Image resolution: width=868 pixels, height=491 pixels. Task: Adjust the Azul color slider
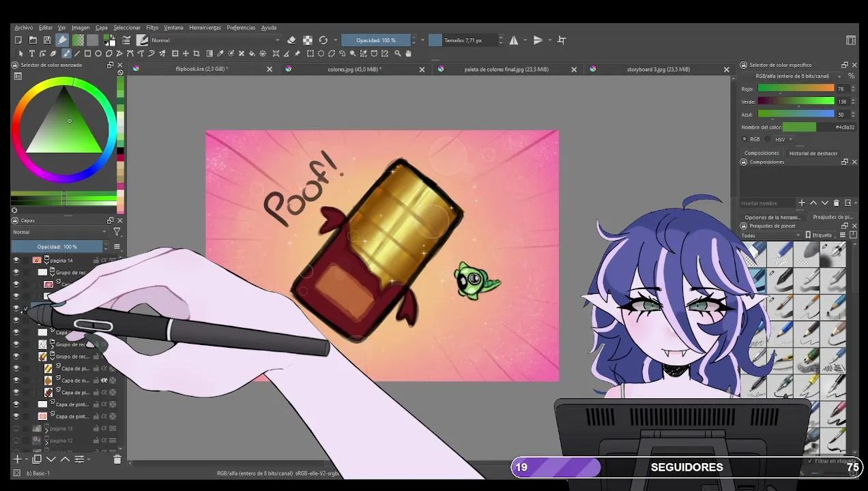click(x=796, y=114)
